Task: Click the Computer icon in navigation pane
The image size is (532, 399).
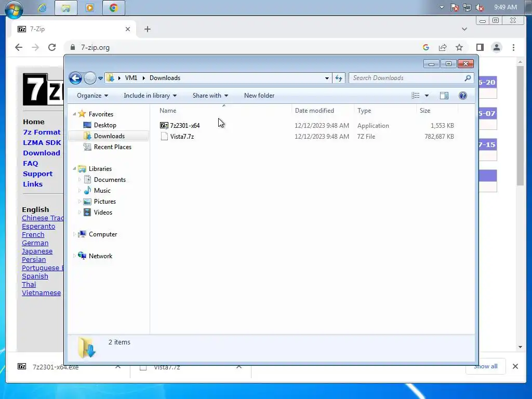Action: click(82, 234)
